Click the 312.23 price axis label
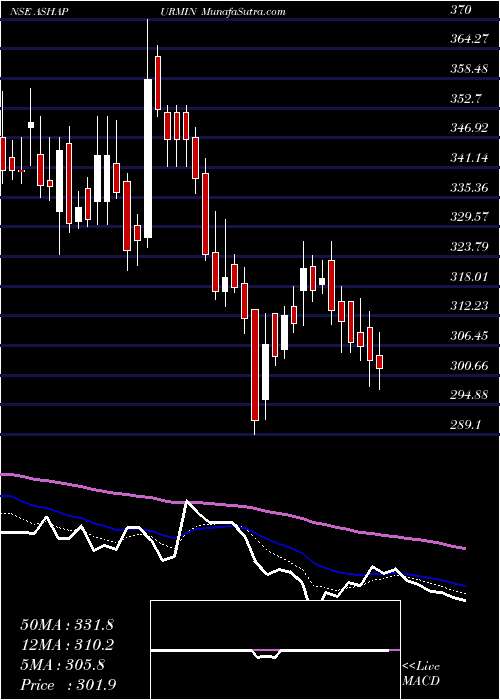Image resolution: width=500 pixels, height=700 pixels. [x=467, y=306]
